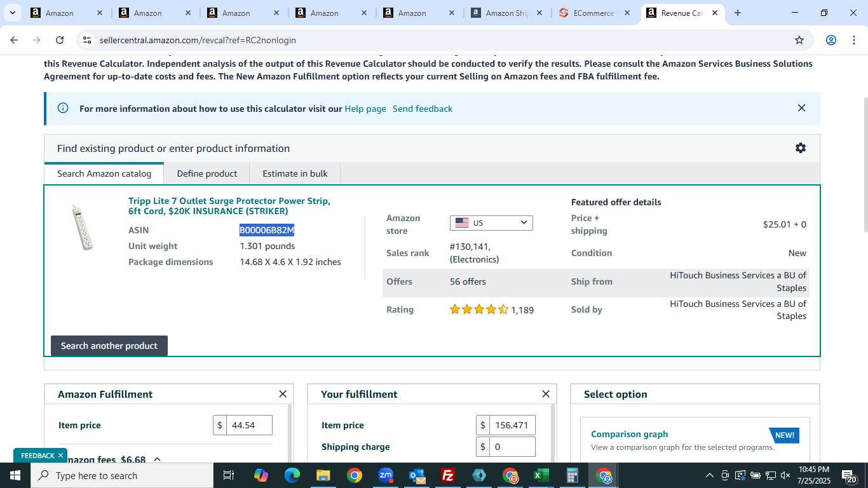Select the Search Amazon catalog tab

(x=104, y=173)
